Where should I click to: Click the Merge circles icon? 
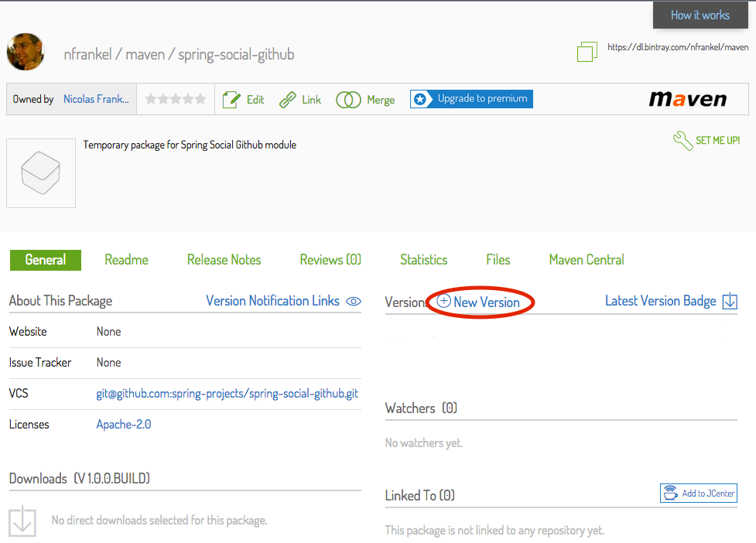(348, 100)
